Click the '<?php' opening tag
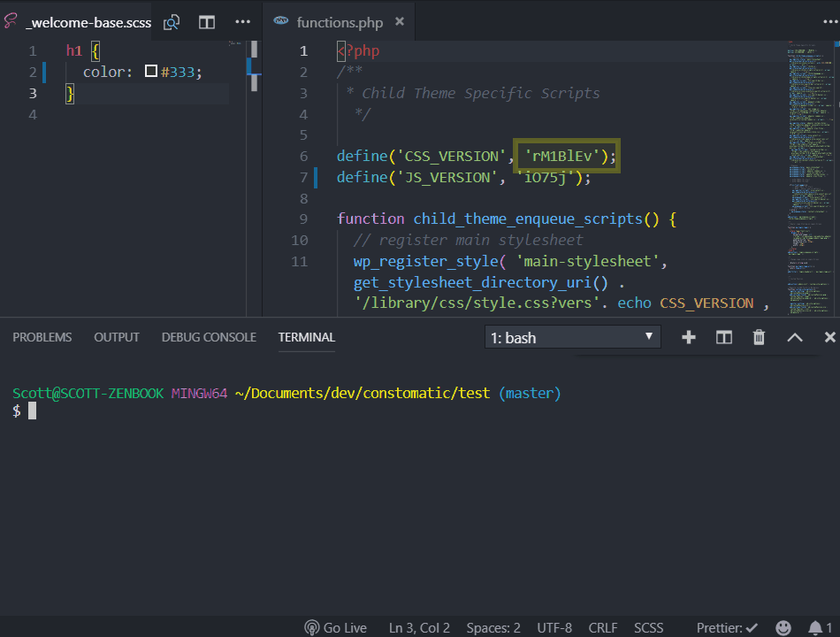 click(358, 51)
